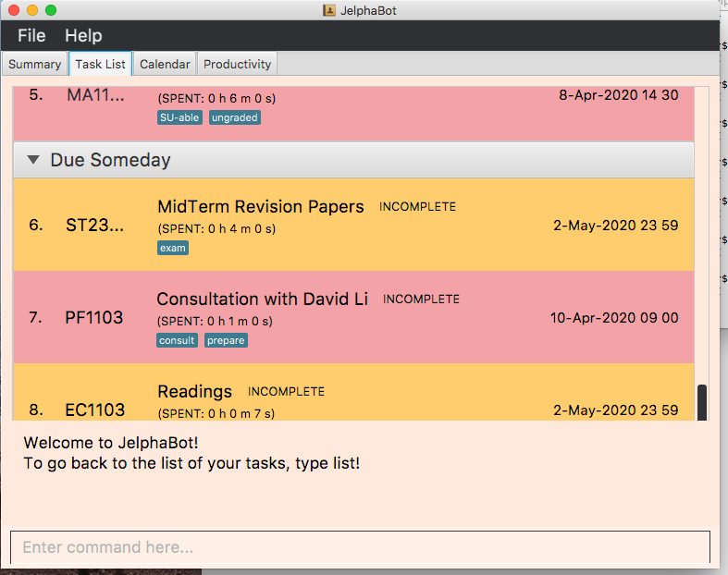
Task: Click the PF1103 module code
Action: [93, 317]
